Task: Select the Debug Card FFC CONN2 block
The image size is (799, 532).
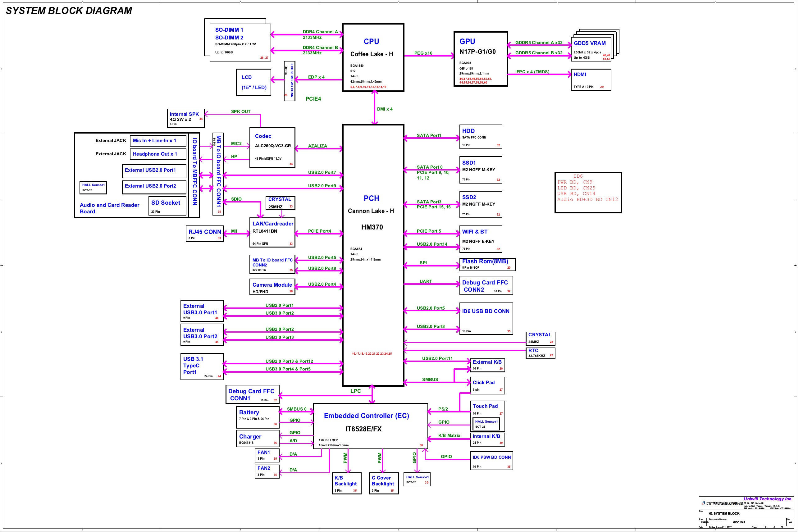Action: 486,286
